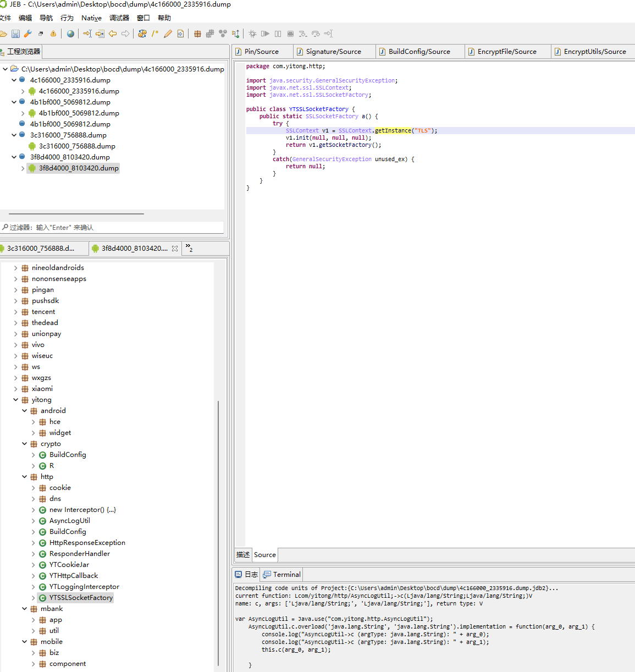635x672 pixels.
Task: Click the gray three-circles graph toolbar icon
Action: coord(223,34)
